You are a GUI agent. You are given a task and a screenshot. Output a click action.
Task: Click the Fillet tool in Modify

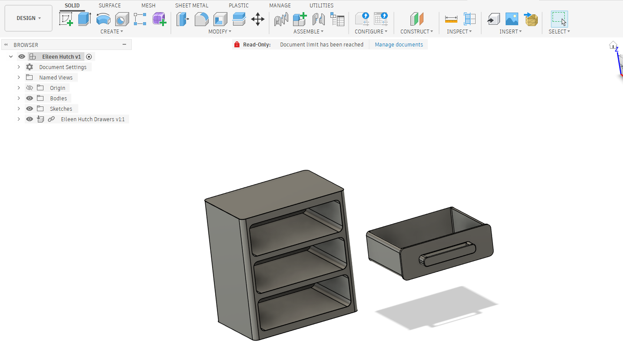[x=201, y=19]
